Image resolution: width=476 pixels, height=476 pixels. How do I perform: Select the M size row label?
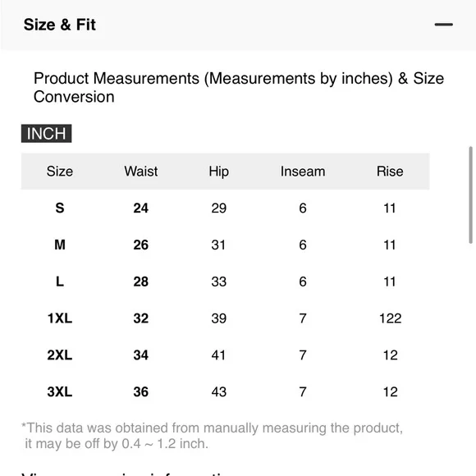point(60,245)
